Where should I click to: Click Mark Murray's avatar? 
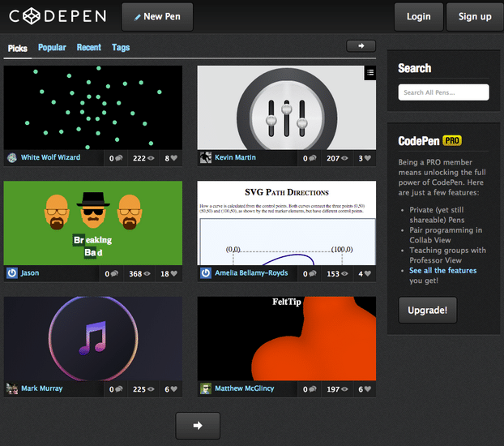tap(12, 388)
